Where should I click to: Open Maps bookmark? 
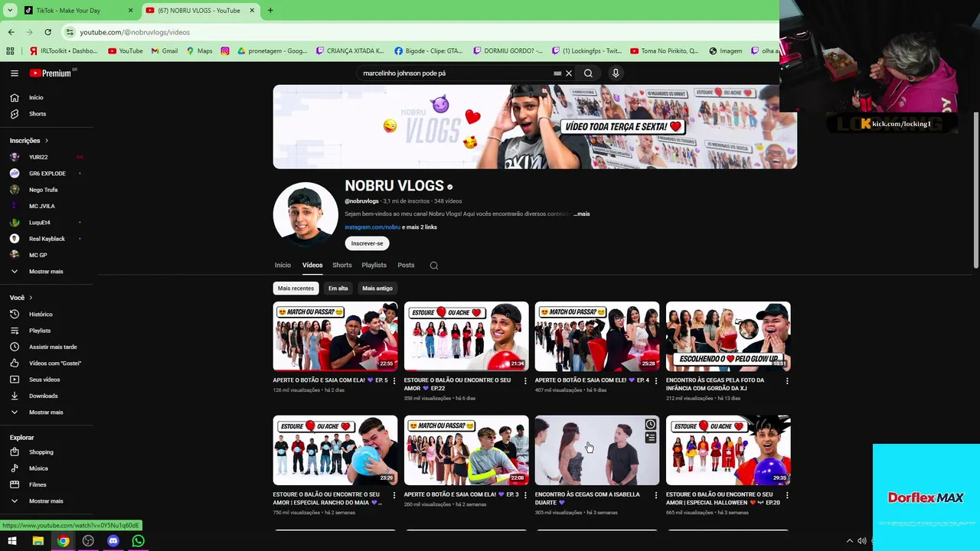[199, 51]
